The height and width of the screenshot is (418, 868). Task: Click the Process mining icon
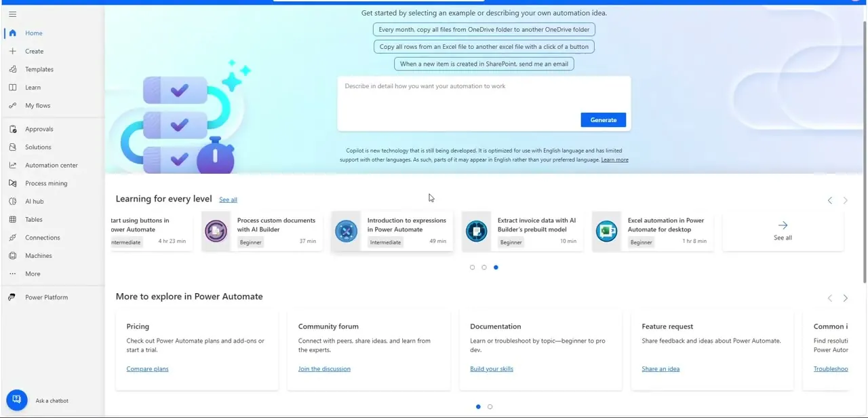[12, 183]
